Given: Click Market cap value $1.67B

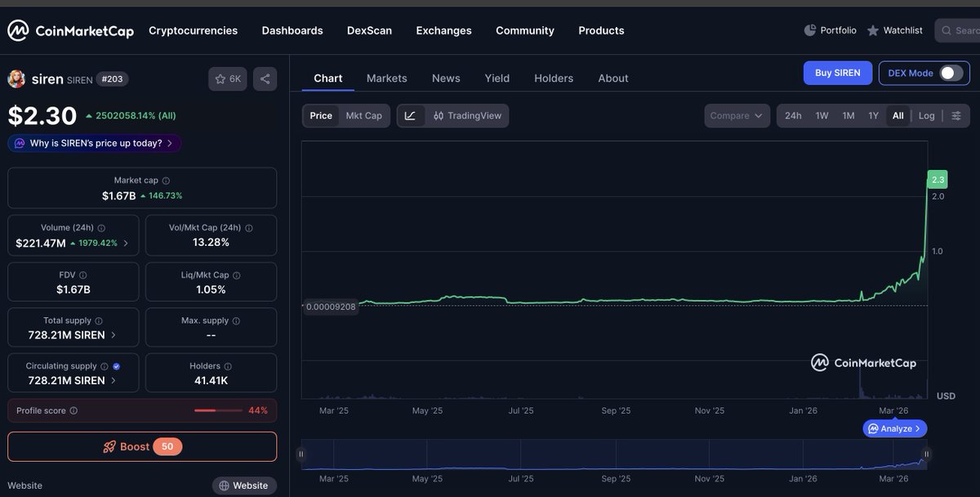Looking at the screenshot, I should tap(119, 196).
